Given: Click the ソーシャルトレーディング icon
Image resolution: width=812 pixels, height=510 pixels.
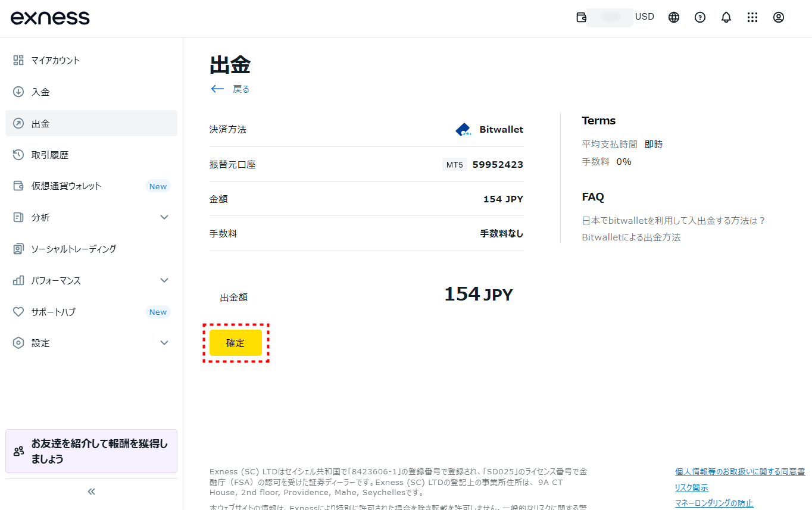Looking at the screenshot, I should pyautogui.click(x=18, y=249).
